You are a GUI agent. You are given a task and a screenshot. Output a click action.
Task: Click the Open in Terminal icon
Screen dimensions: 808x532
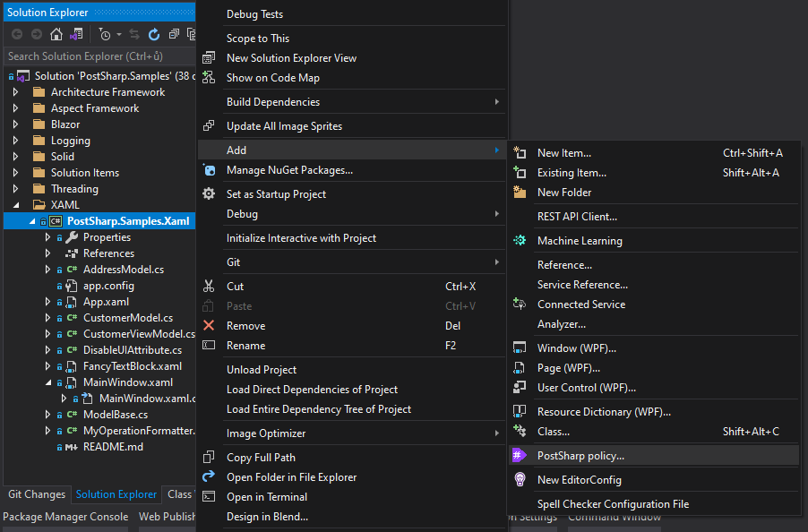coord(209,496)
